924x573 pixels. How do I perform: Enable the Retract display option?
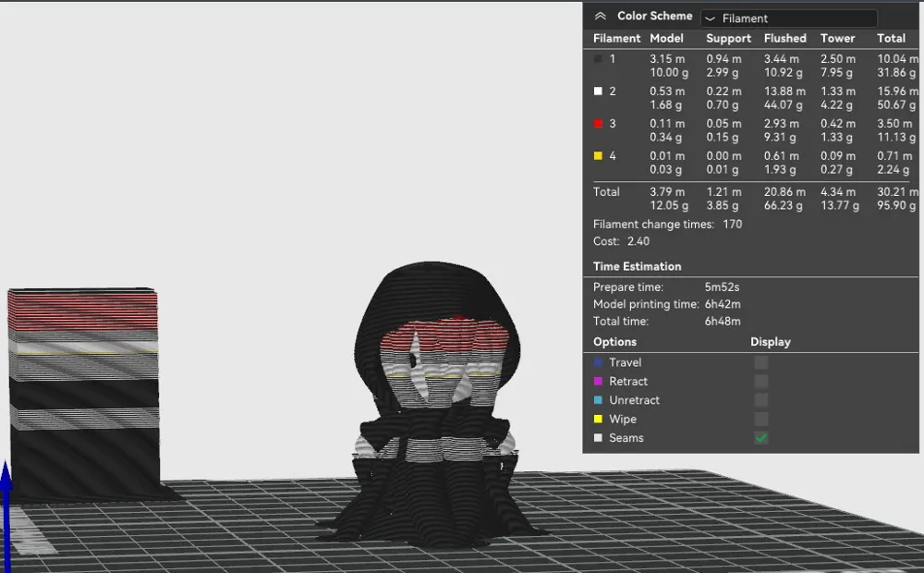tap(760, 381)
